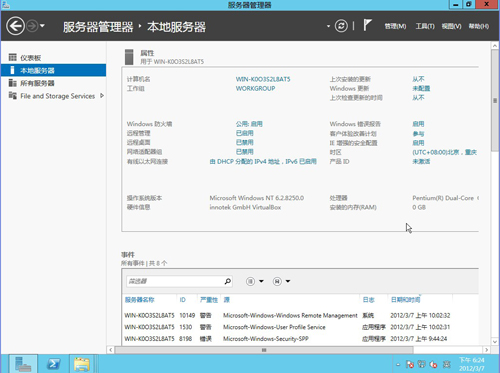
Task: Click the forward navigation arrow
Action: [x=32, y=26]
